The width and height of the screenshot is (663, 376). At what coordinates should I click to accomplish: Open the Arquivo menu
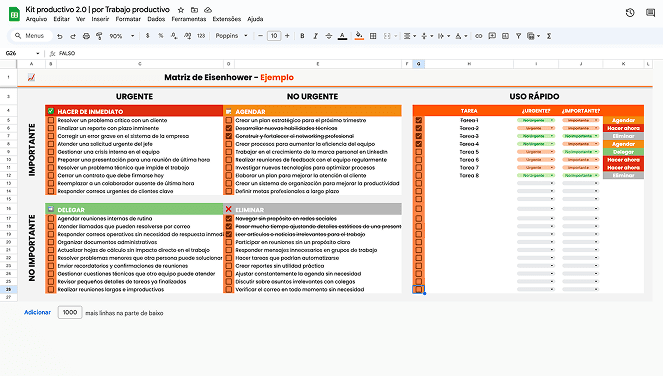coord(36,19)
